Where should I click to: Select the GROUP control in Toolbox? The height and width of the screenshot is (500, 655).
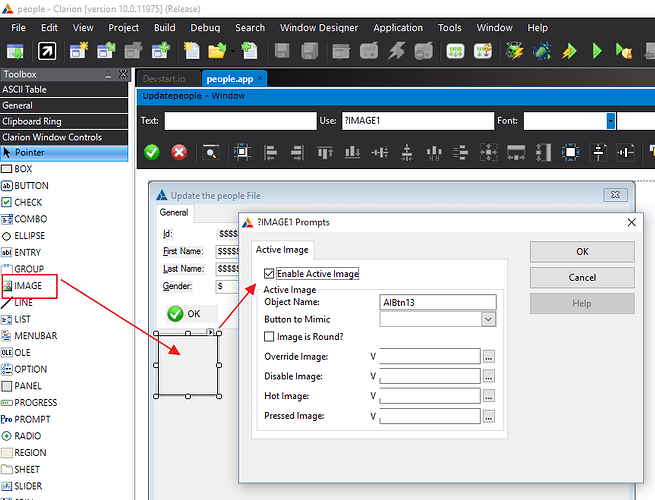pyautogui.click(x=23, y=269)
